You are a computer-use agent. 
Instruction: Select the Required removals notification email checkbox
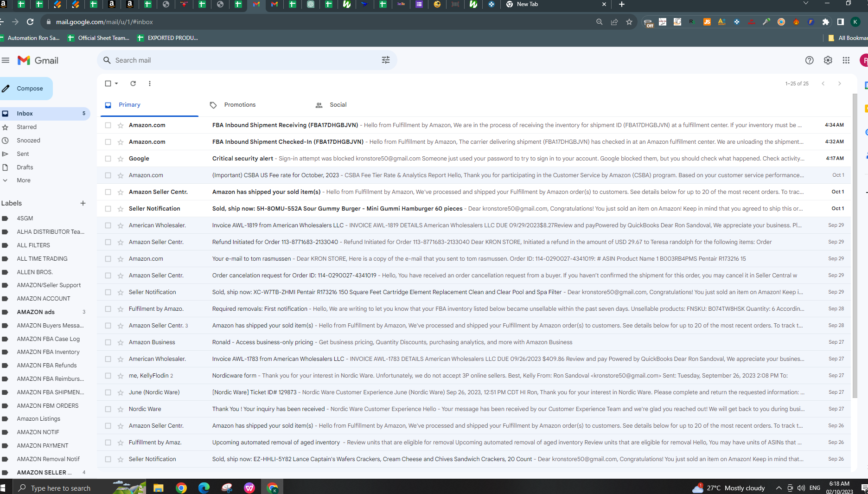pos(108,309)
